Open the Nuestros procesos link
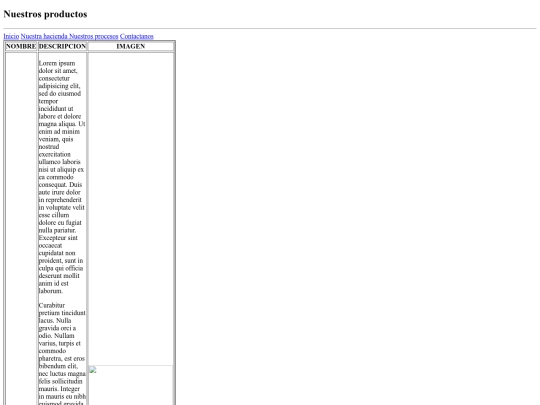 (94, 36)
